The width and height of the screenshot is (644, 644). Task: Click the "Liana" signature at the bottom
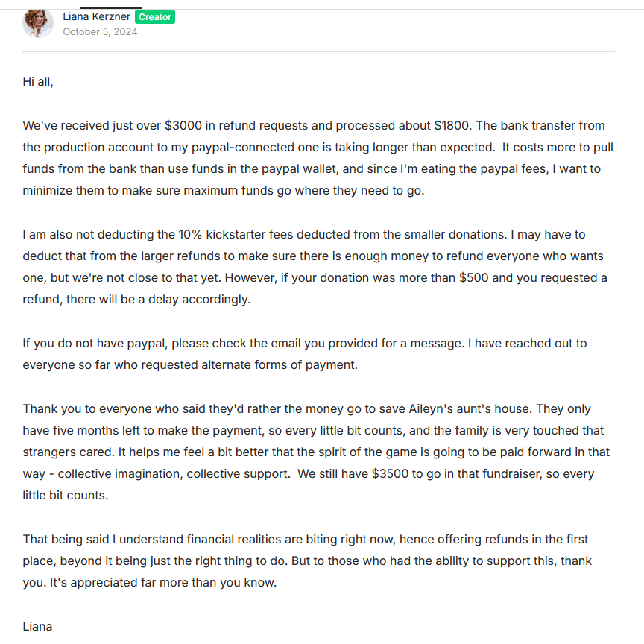pos(37,626)
